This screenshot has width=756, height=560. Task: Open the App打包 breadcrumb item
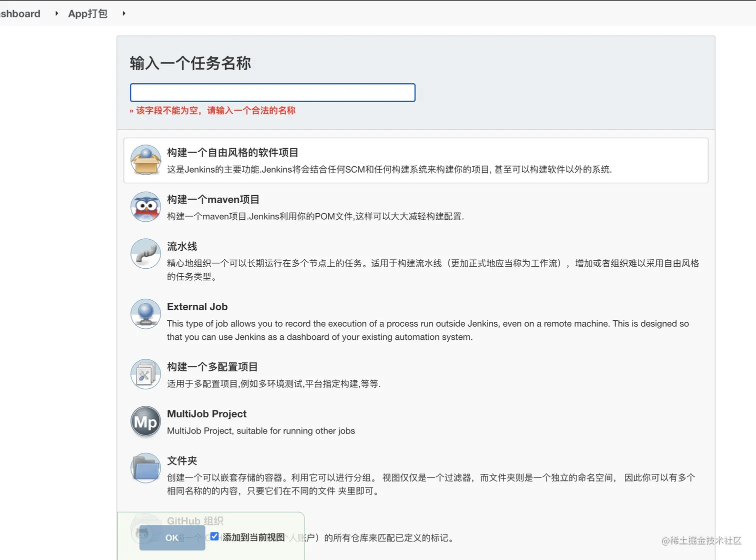88,14
